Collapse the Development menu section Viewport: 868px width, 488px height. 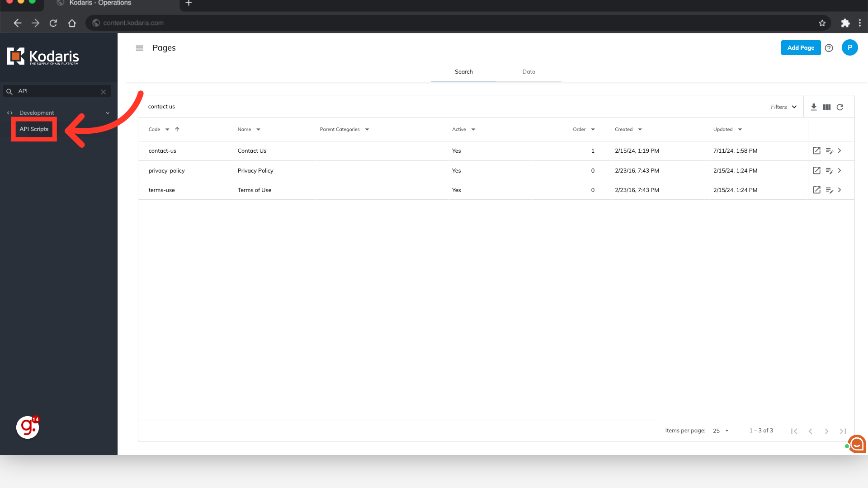tap(108, 113)
